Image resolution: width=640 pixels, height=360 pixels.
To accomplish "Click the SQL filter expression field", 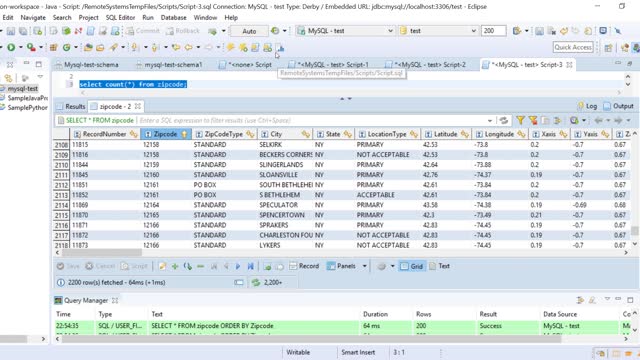I will [x=312, y=120].
